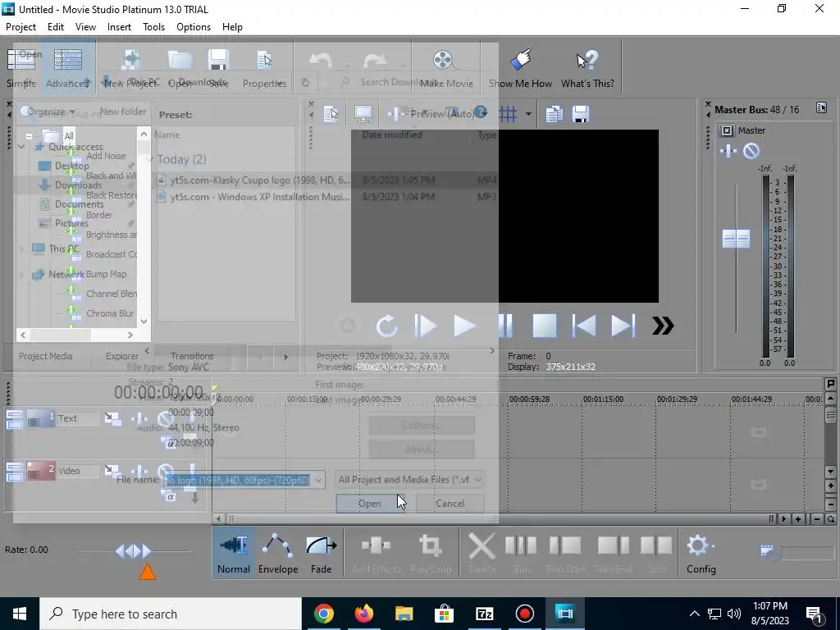840x630 pixels.
Task: Mute the Video track
Action: point(165,471)
